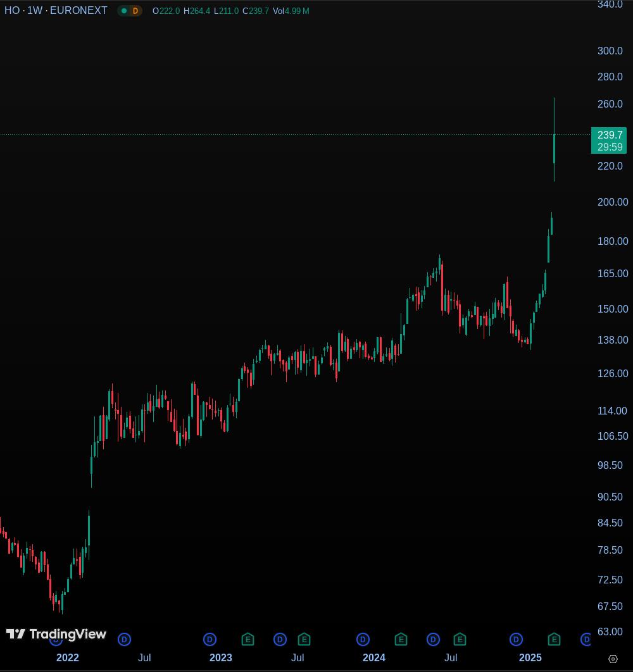The width and height of the screenshot is (633, 672).
Task: Click the 165.00 price axis label
Action: click(612, 273)
